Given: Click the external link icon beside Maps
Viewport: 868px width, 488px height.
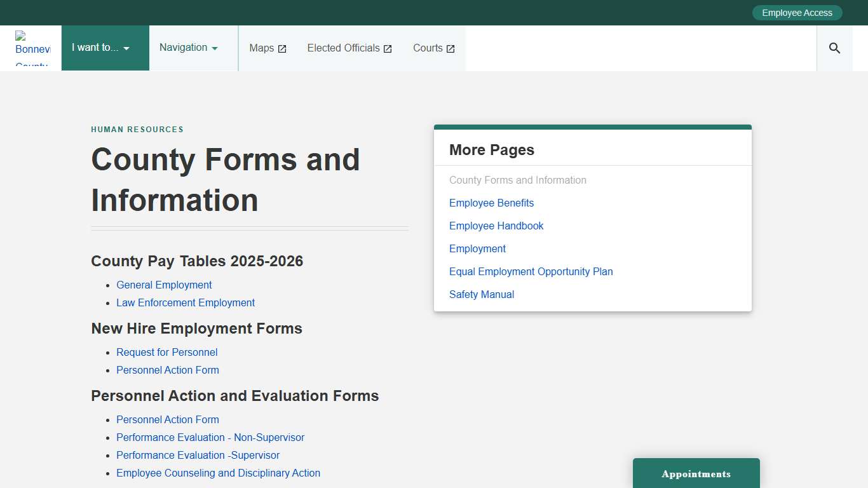Looking at the screenshot, I should 281,48.
